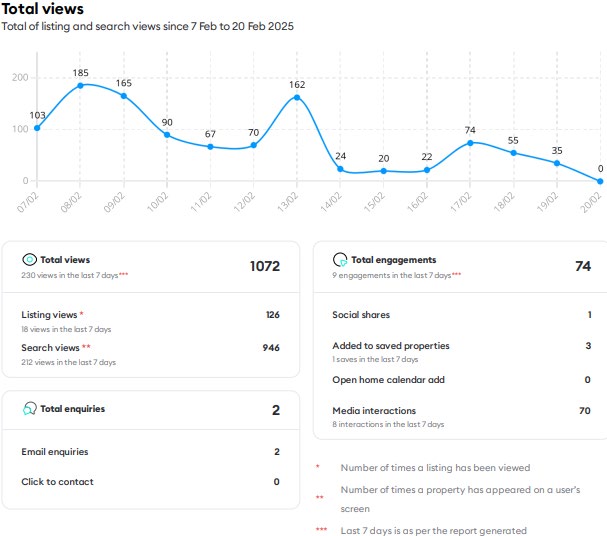Click the 24 views point on 14/02

(340, 169)
